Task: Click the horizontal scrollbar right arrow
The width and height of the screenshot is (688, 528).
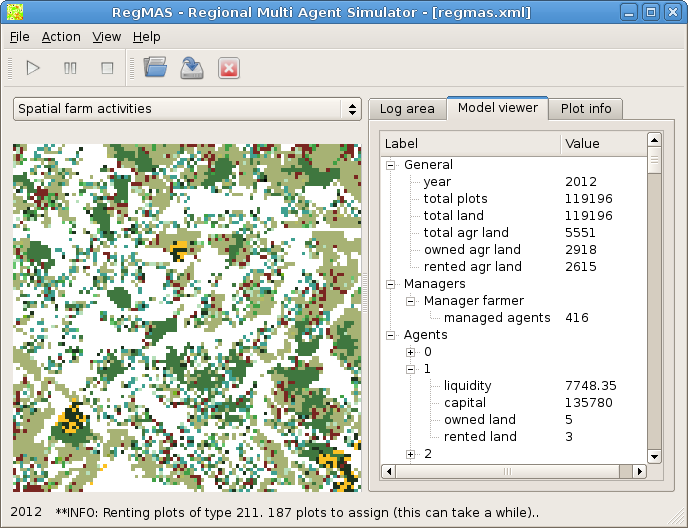Action: pos(640,472)
